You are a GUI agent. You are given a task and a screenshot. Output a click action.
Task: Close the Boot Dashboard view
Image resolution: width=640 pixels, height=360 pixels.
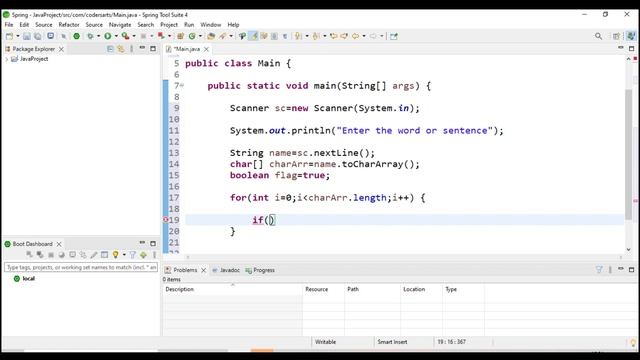59,244
